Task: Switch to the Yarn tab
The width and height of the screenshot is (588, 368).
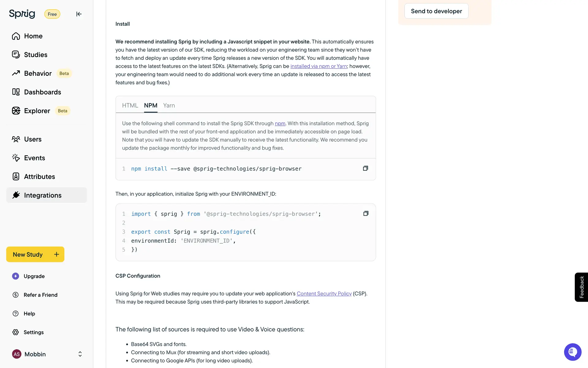Action: (169, 105)
